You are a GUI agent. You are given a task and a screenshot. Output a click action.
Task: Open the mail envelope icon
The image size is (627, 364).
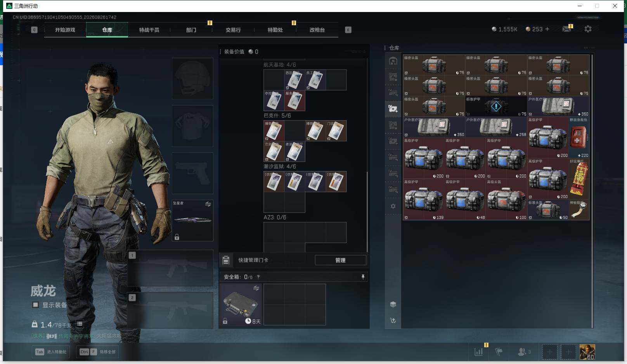coord(567,29)
